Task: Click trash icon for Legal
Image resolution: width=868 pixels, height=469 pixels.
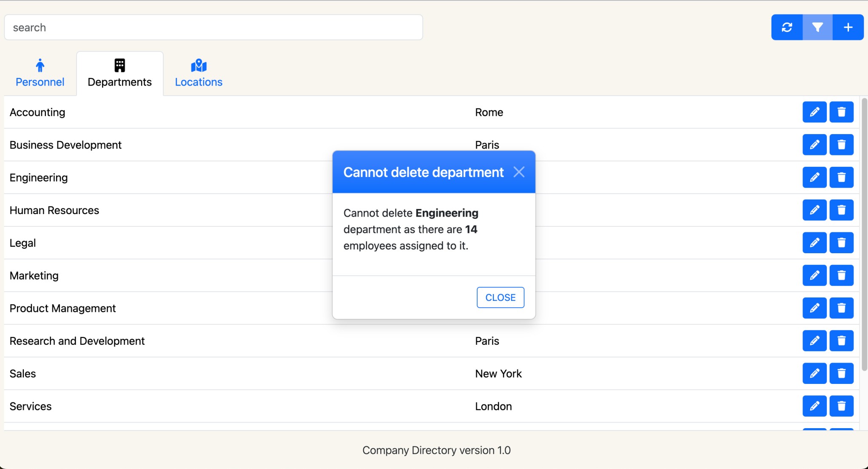Action: pos(841,243)
